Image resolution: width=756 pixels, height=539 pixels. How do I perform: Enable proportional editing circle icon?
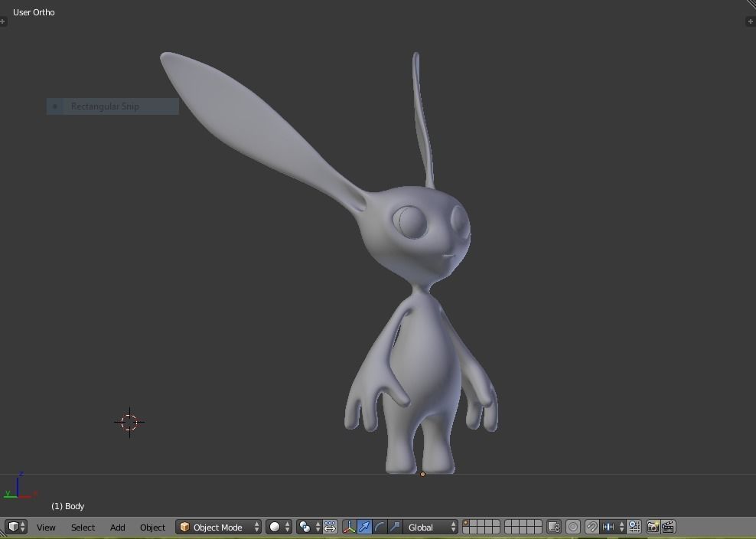point(573,527)
